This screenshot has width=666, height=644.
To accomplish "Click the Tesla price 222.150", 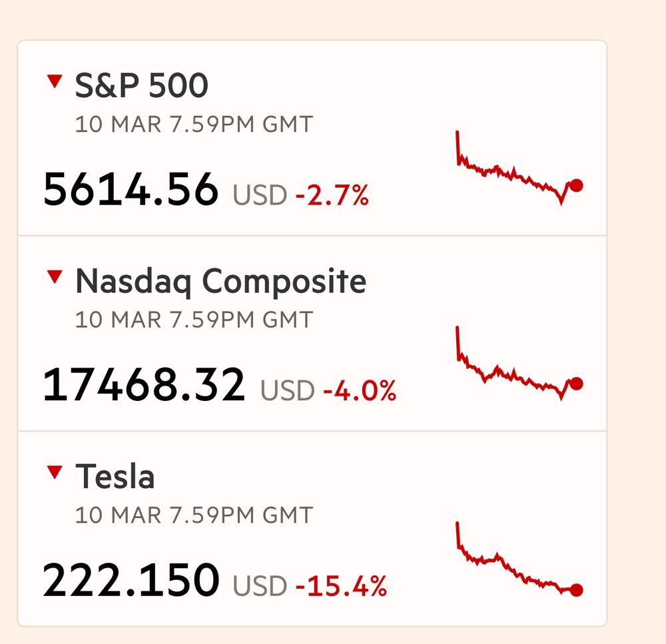I will [x=131, y=580].
